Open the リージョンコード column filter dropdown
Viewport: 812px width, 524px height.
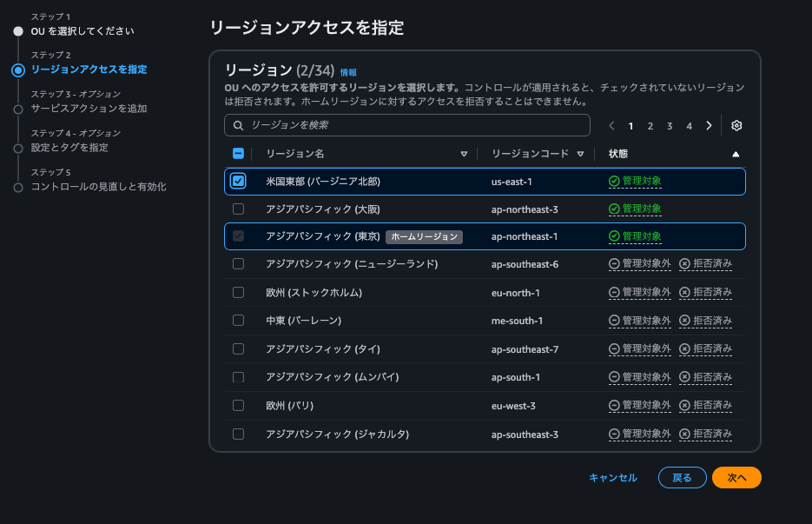pos(578,154)
